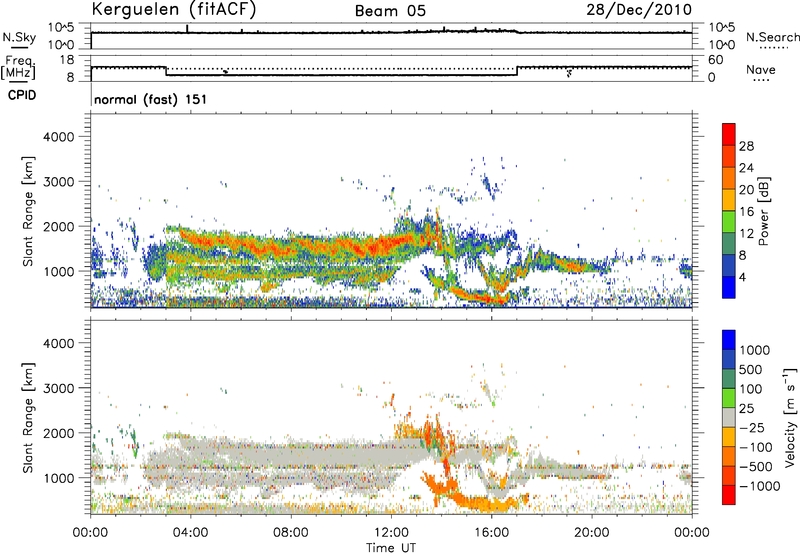
Task: Click the 'Power [dB]' colorbar label
Action: pyautogui.click(x=764, y=211)
